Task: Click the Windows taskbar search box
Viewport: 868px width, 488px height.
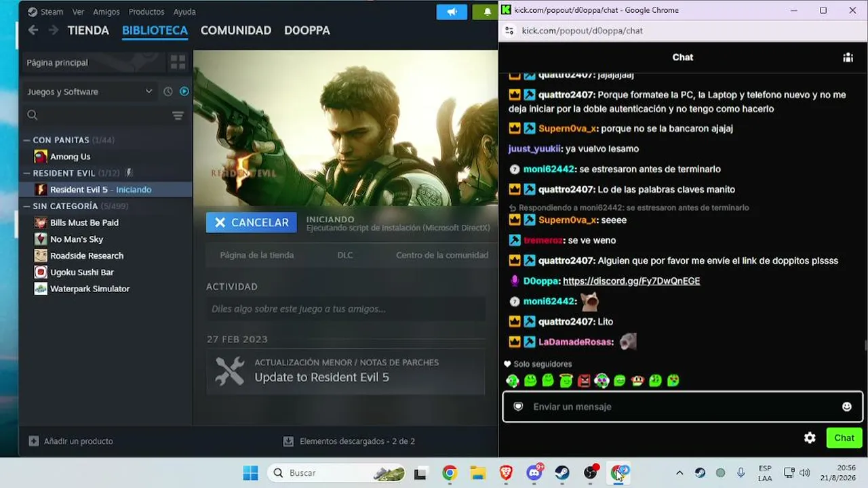Action: tap(336, 473)
